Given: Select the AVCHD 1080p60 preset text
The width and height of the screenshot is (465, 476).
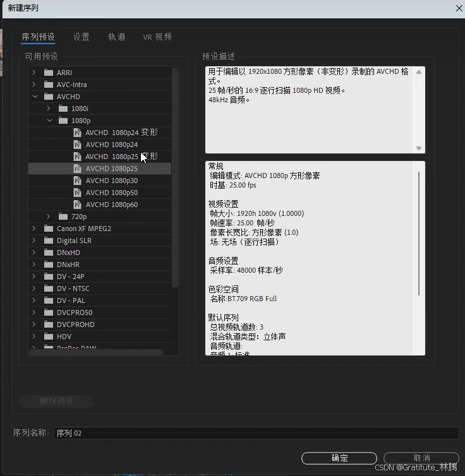Looking at the screenshot, I should (112, 205).
